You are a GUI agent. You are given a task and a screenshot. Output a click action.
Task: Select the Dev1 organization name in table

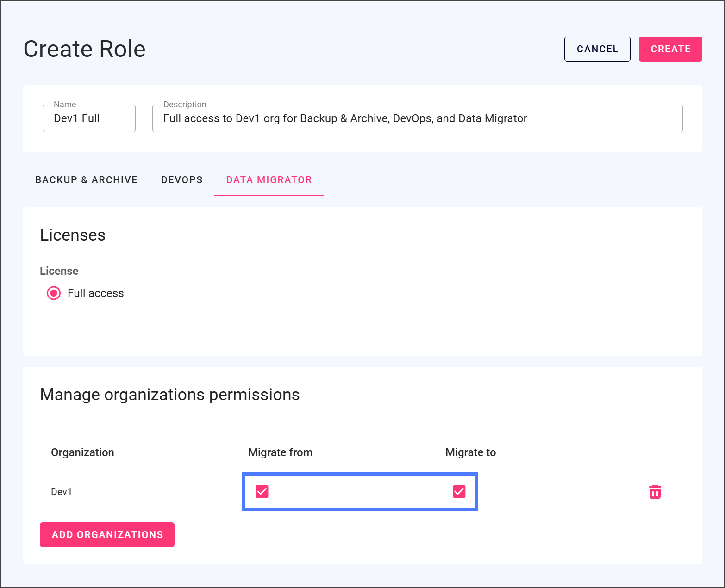62,492
